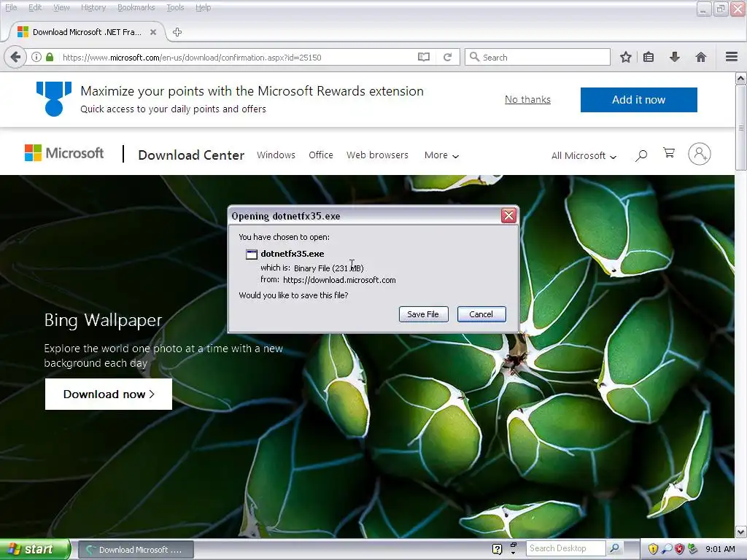This screenshot has height=560, width=747.
Task: Click Save File button
Action: [423, 314]
